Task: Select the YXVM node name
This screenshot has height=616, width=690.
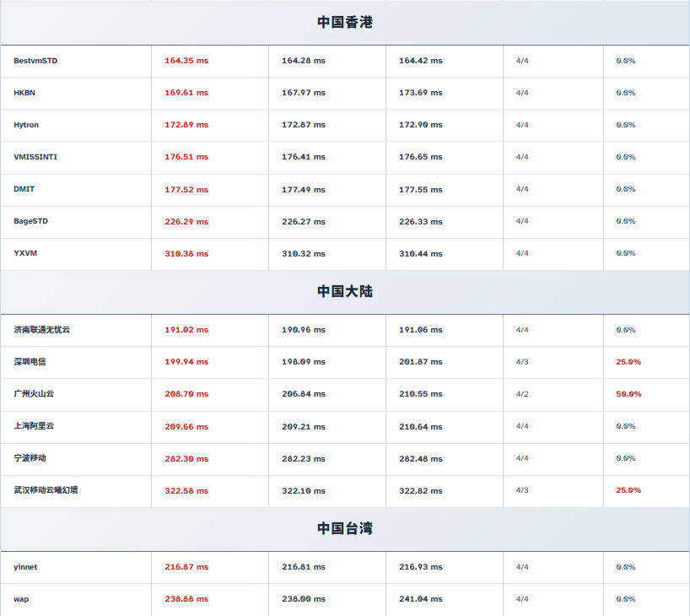Action: (x=26, y=253)
